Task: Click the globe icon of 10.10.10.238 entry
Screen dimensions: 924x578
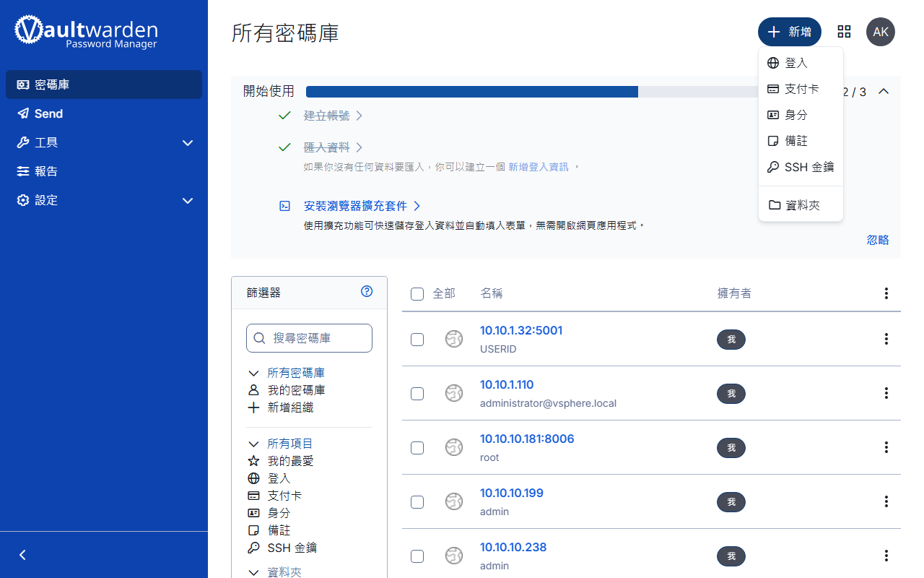Action: [x=454, y=556]
